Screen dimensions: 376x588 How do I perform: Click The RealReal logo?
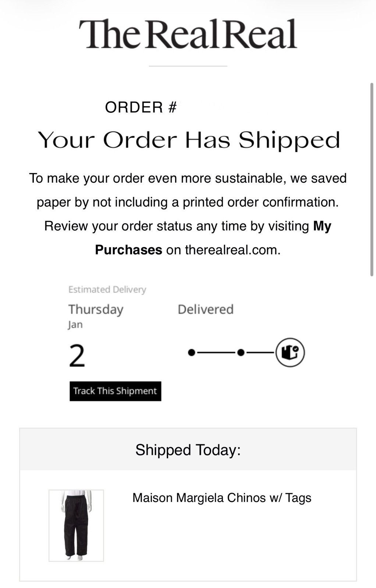tap(188, 34)
